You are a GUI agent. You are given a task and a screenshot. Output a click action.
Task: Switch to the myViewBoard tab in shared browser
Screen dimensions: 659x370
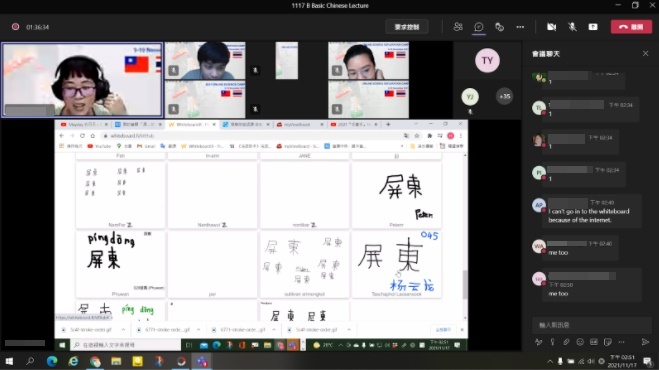(x=300, y=124)
